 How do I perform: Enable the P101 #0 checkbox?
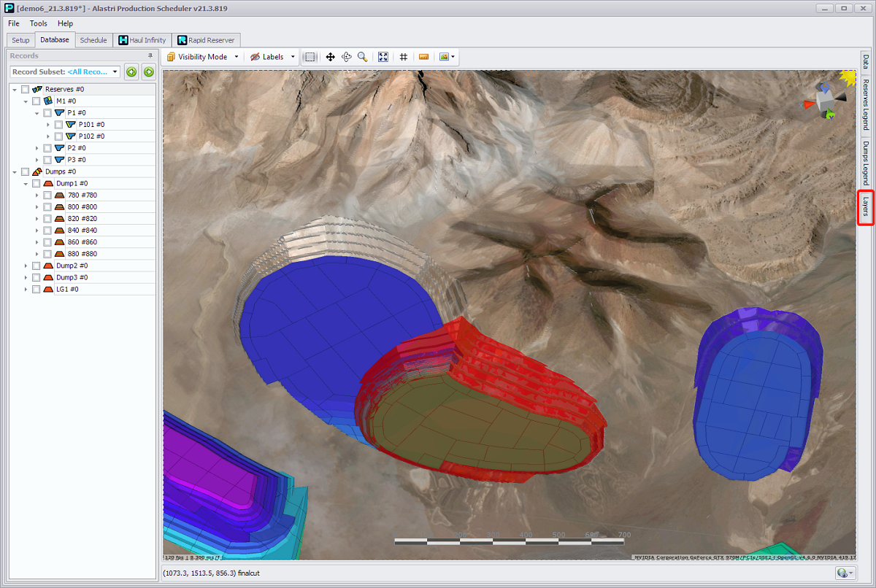coord(58,124)
